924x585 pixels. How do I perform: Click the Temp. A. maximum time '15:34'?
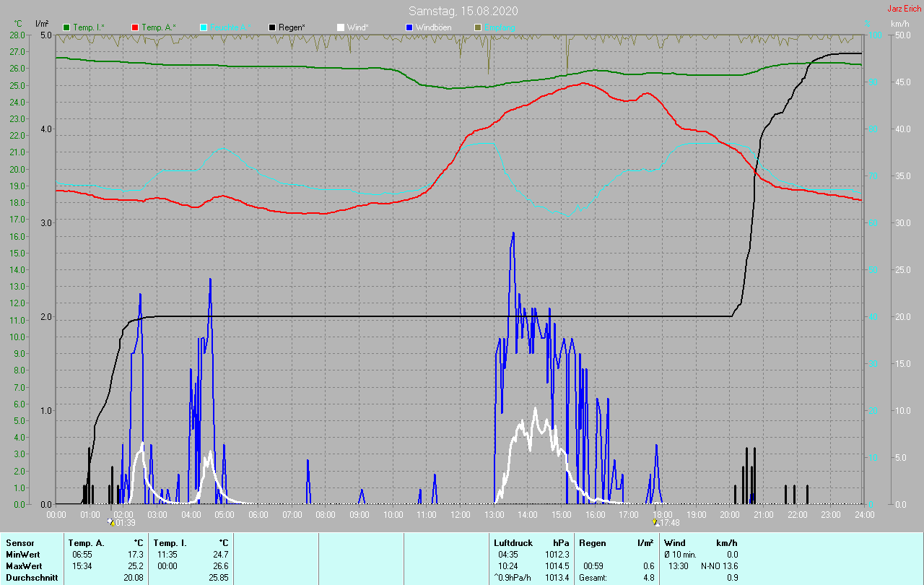(x=82, y=566)
